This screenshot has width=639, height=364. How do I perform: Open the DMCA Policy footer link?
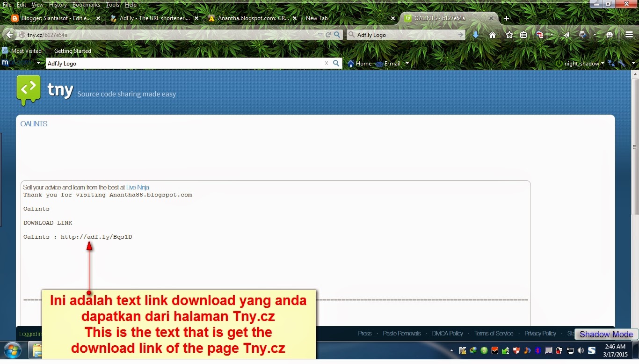tap(447, 334)
